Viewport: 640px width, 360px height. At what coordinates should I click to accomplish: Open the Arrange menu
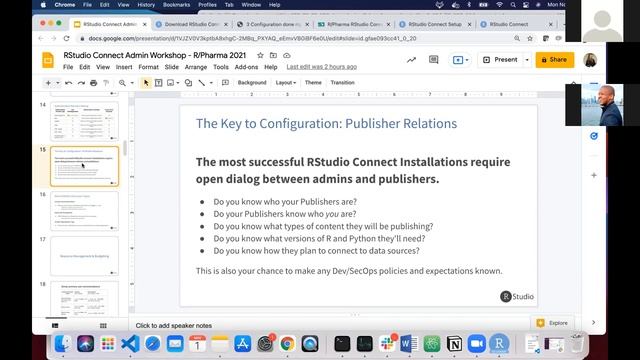point(196,67)
